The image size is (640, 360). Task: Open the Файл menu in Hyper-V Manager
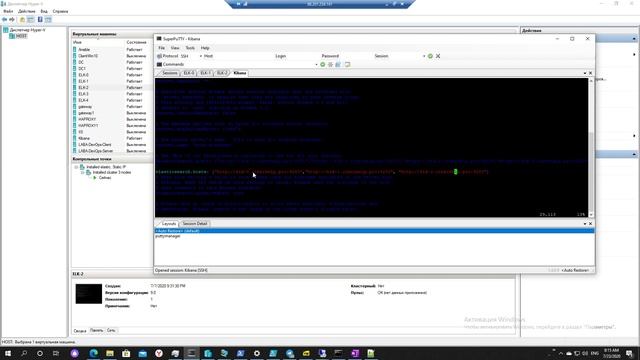8,11
